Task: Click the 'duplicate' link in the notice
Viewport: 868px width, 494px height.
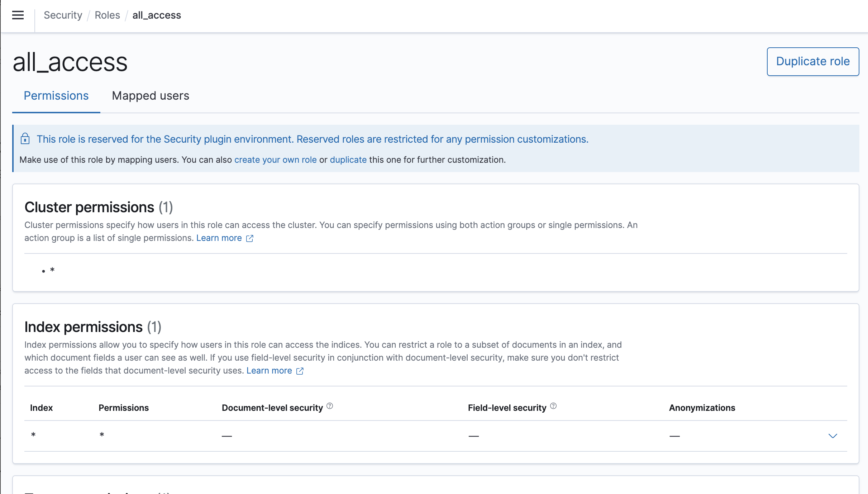Action: (x=348, y=160)
